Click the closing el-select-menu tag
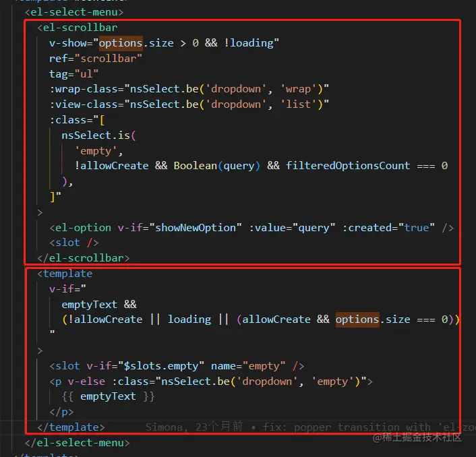Image resolution: width=476 pixels, height=457 pixels. pyautogui.click(x=77, y=443)
